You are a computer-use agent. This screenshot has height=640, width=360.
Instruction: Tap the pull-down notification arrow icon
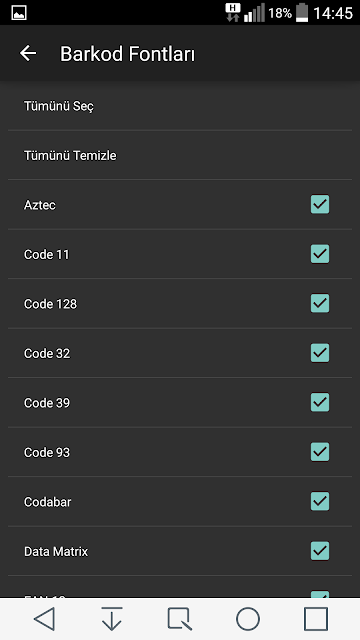[x=112, y=619]
